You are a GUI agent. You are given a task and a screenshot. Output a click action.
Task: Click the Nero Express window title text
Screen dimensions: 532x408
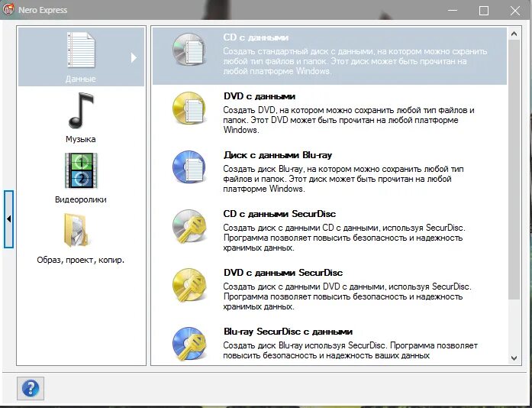(43, 10)
